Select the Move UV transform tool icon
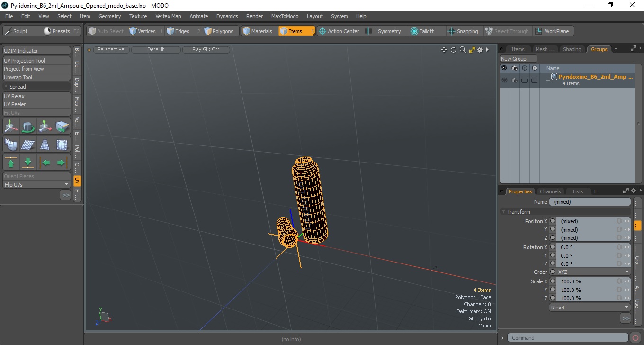Viewport: 644px width, 345px height. 11,127
